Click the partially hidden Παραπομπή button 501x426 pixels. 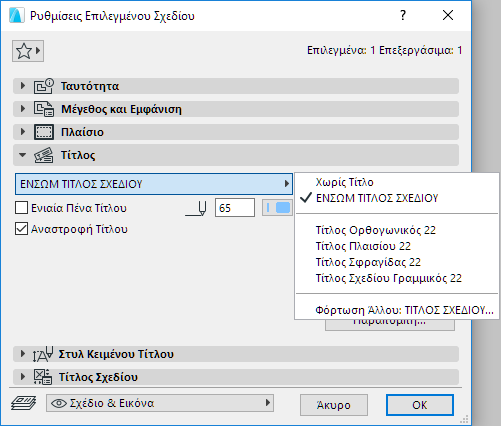[x=390, y=325]
